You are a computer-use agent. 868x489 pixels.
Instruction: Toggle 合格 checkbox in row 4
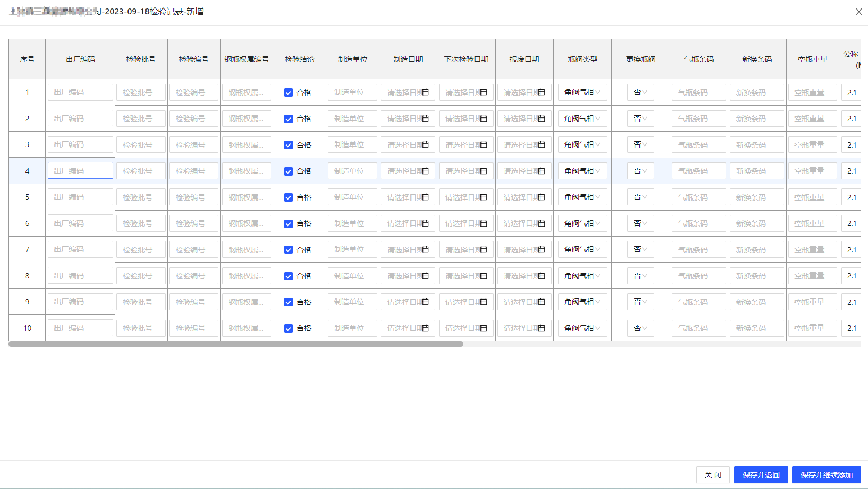pyautogui.click(x=288, y=171)
